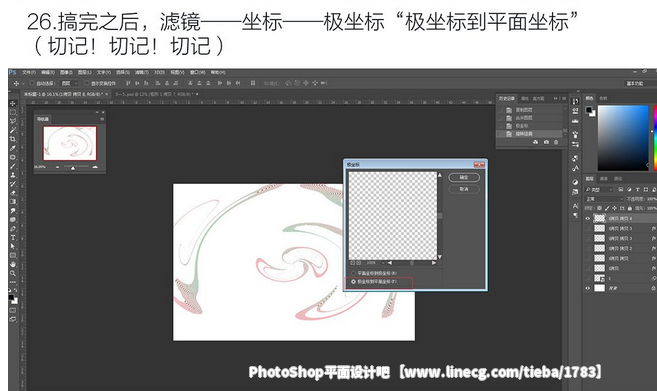The image size is (657, 391).
Task: Select the Eraser tool
Action: tap(13, 193)
